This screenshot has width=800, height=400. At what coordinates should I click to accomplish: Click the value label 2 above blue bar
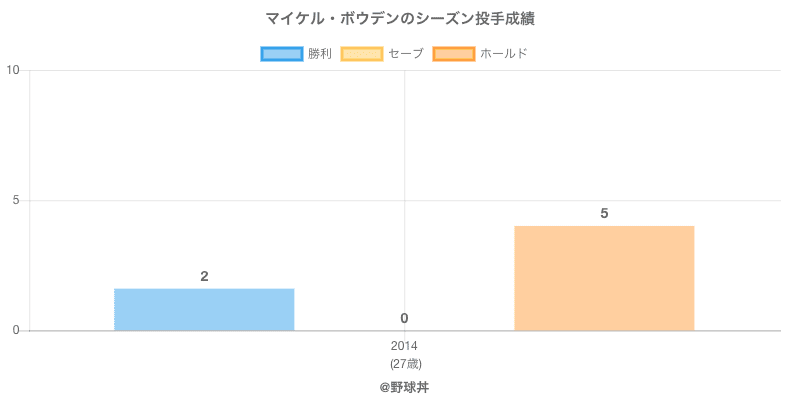click(204, 276)
